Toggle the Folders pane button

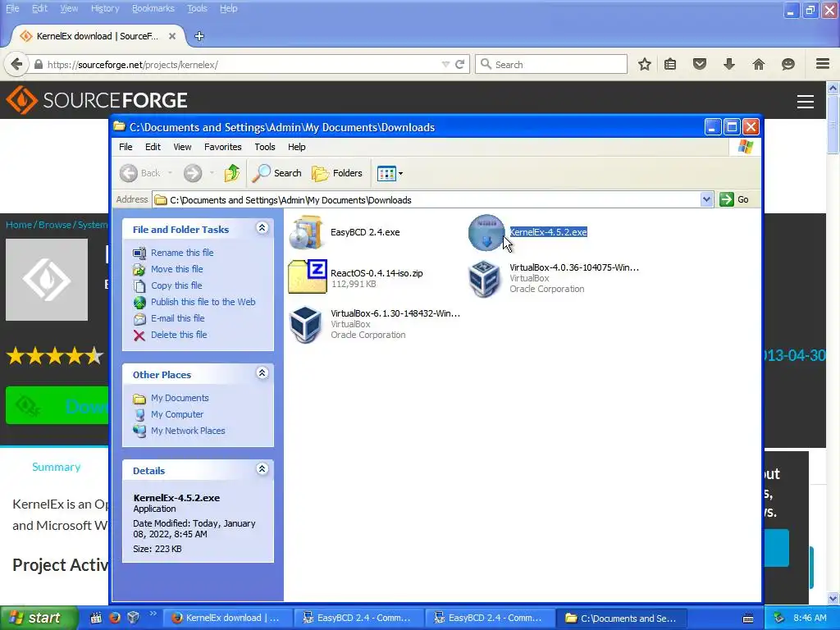337,173
